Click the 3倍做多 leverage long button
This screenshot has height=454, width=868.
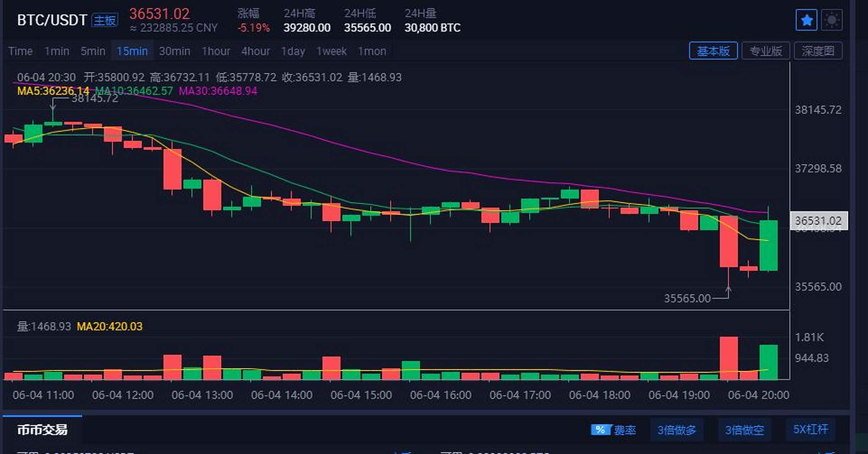(677, 430)
